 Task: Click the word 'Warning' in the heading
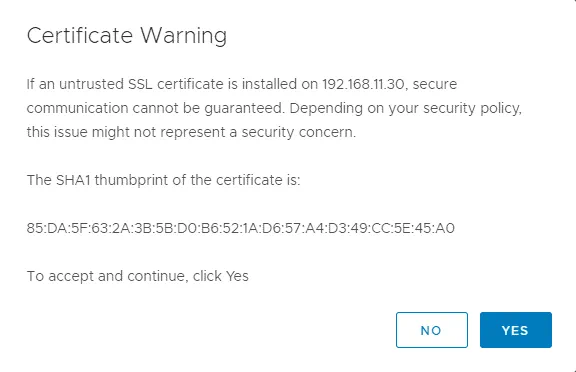[x=183, y=36]
